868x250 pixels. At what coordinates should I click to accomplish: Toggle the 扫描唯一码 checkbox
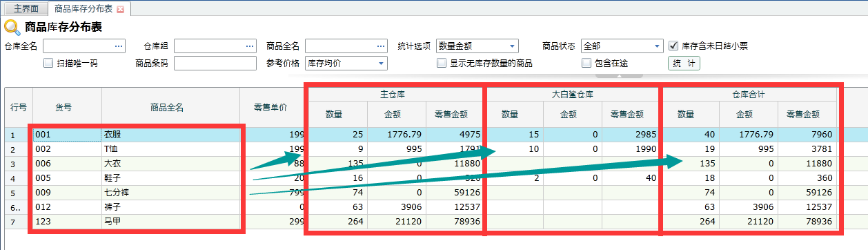[48, 63]
